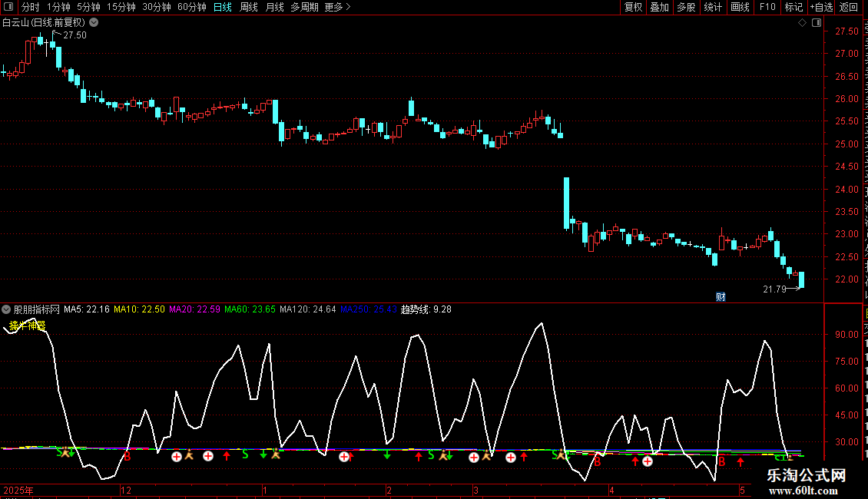
Task: Click the month 5 time axis marker
Action: click(x=742, y=491)
